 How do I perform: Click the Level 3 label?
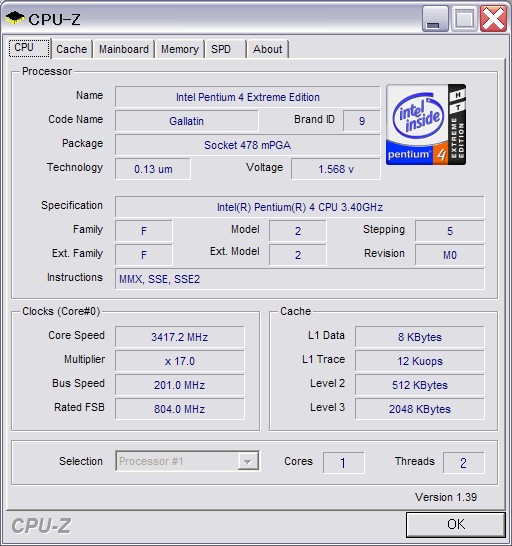327,407
